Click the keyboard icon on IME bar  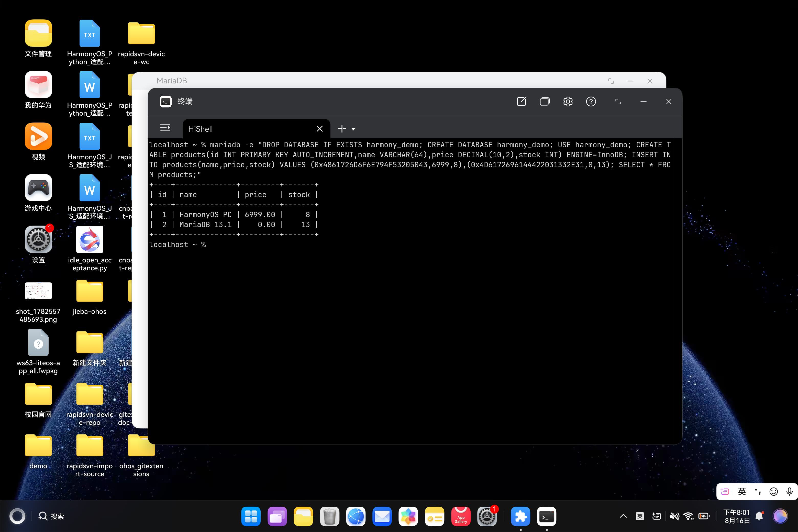(x=725, y=492)
